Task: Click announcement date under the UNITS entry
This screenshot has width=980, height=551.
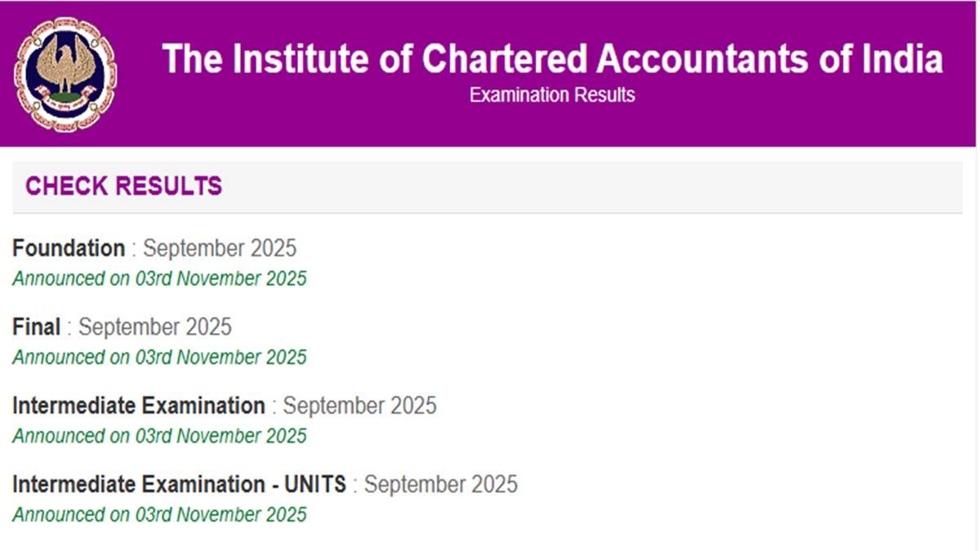Action: click(159, 515)
